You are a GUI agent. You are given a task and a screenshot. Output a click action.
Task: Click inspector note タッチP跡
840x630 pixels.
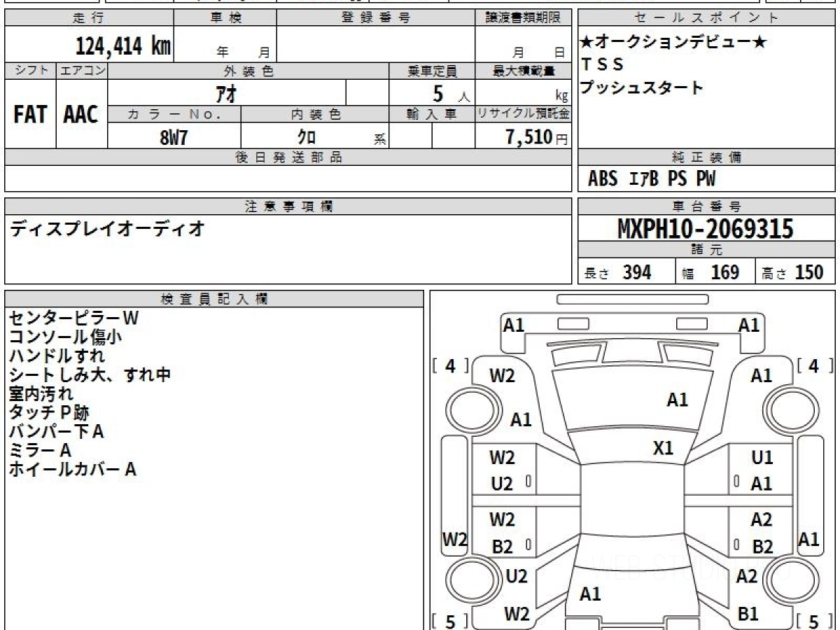49,412
